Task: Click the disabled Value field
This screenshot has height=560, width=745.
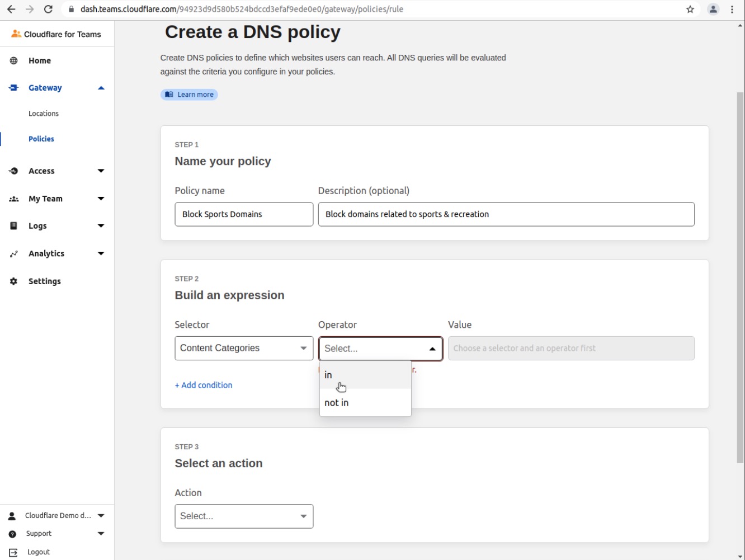Action: (x=571, y=348)
